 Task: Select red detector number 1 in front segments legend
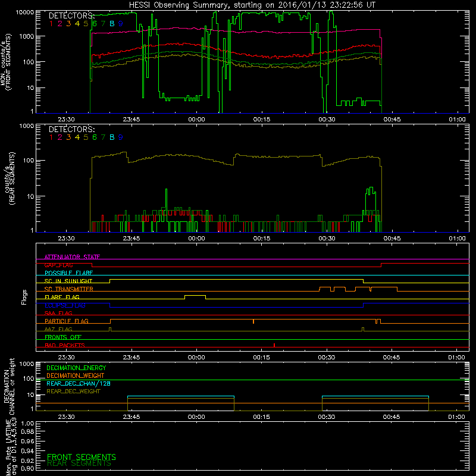point(51,24)
